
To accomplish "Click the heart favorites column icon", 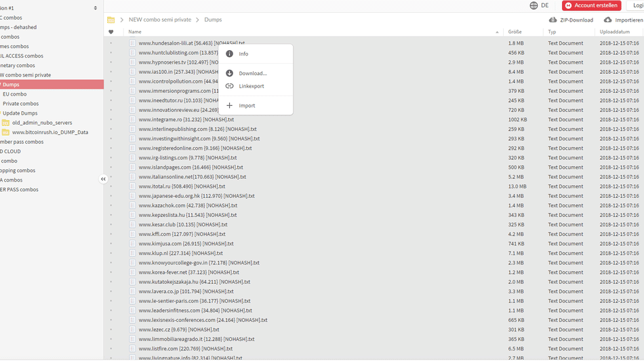I will [x=111, y=32].
